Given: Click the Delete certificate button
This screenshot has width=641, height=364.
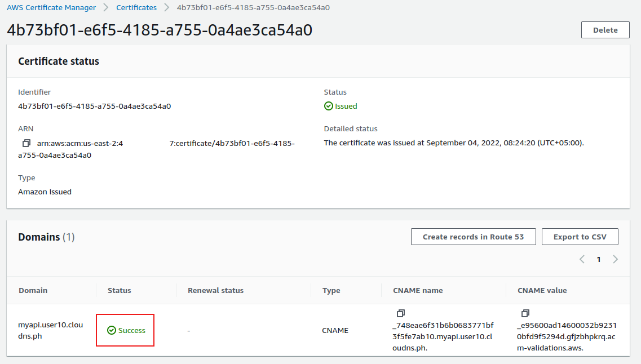Looking at the screenshot, I should [605, 30].
